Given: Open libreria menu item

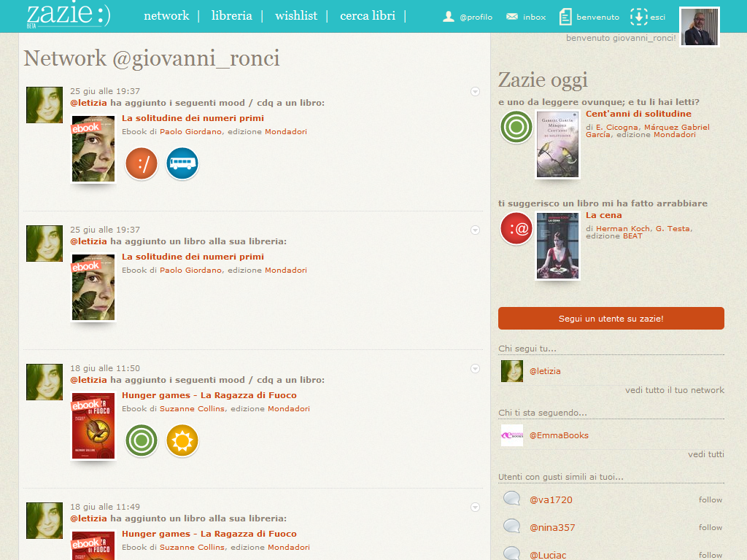Looking at the screenshot, I should [232, 16].
